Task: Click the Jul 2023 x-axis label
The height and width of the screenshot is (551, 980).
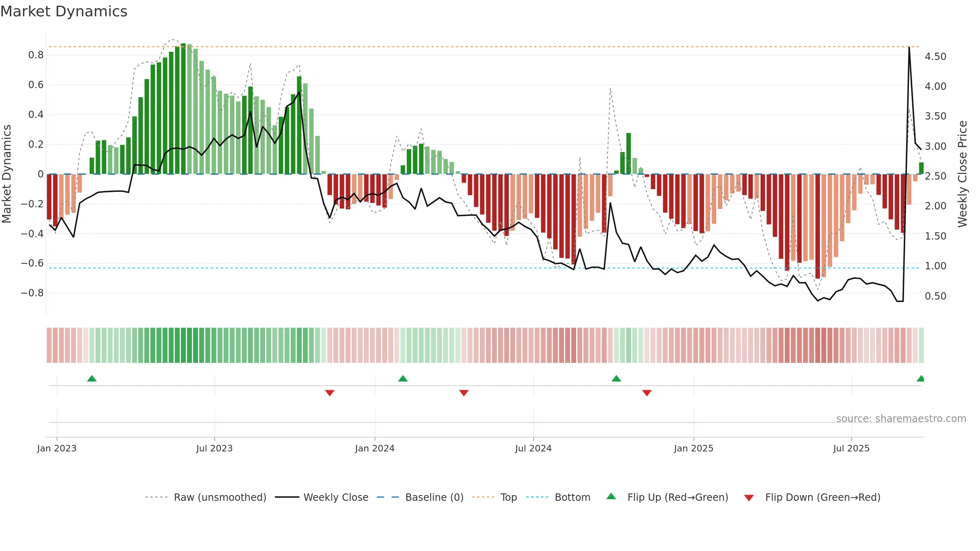Action: tap(214, 448)
